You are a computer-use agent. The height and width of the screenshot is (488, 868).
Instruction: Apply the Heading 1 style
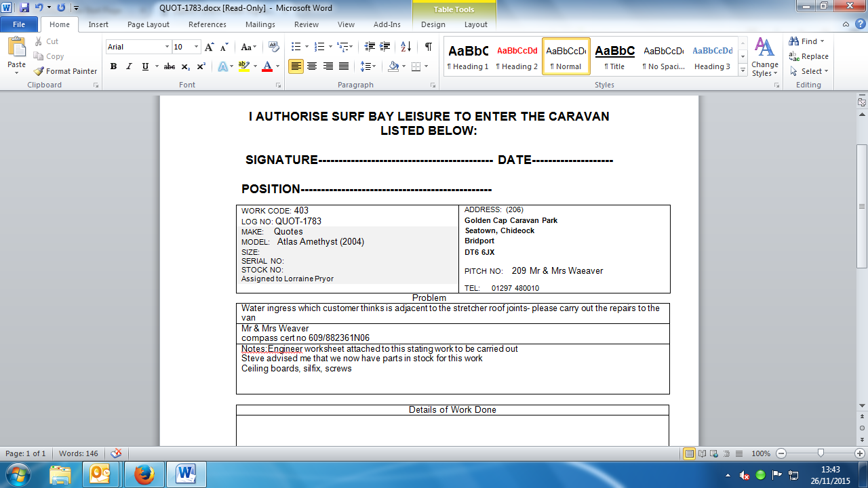coord(468,56)
